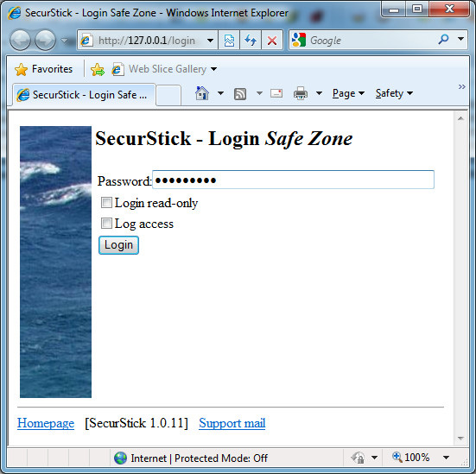Enable the Login read-only checkbox
The width and height of the screenshot is (476, 474).
click(x=106, y=202)
